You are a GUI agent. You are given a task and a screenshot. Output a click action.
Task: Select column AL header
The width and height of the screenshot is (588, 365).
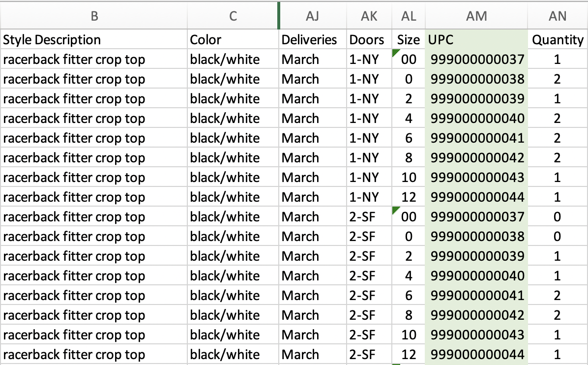[409, 16]
